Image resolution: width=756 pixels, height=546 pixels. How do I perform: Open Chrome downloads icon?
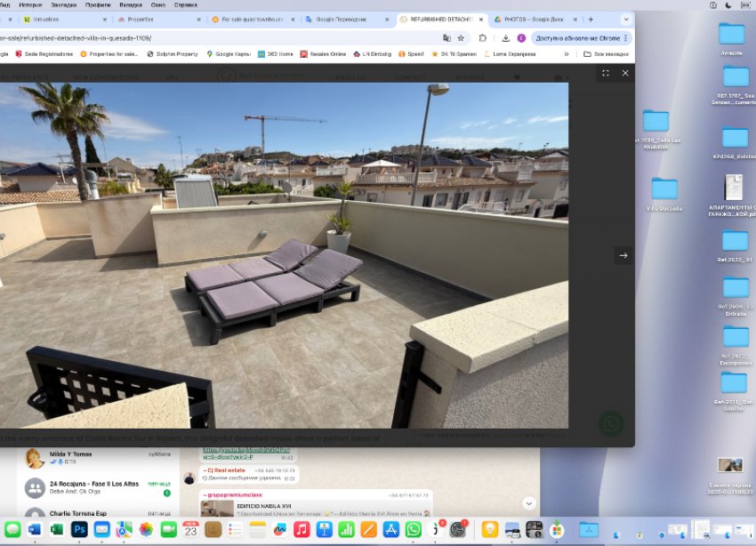click(x=505, y=38)
